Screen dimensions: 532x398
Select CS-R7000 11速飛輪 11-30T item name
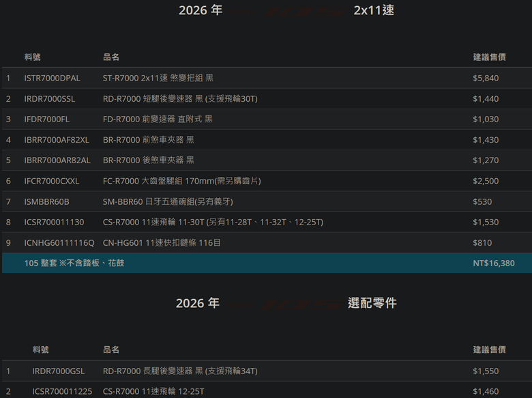pyautogui.click(x=213, y=222)
